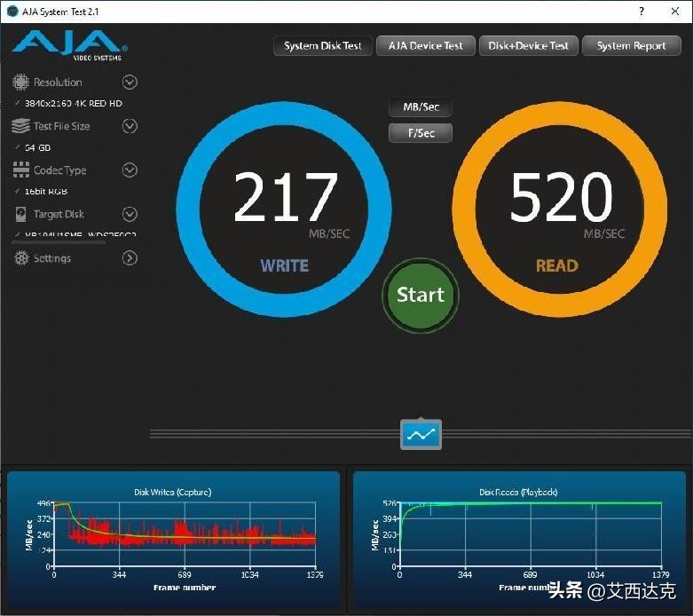The width and height of the screenshot is (693, 616).
Task: Click the 16bit RGB codec value
Action: pyautogui.click(x=46, y=192)
